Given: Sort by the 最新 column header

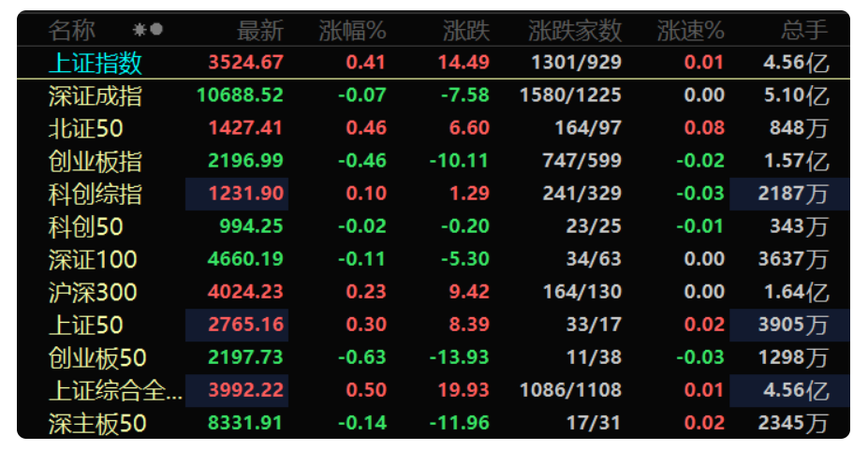Looking at the screenshot, I should [260, 30].
